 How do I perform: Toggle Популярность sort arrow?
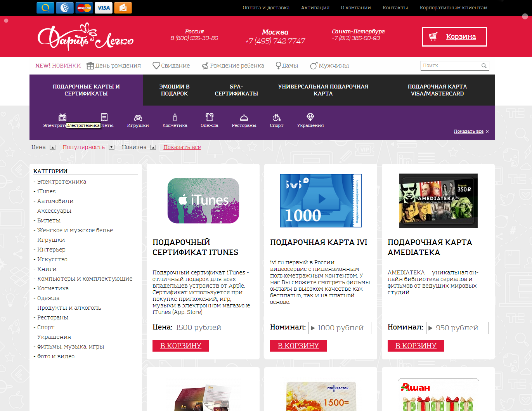(x=111, y=147)
